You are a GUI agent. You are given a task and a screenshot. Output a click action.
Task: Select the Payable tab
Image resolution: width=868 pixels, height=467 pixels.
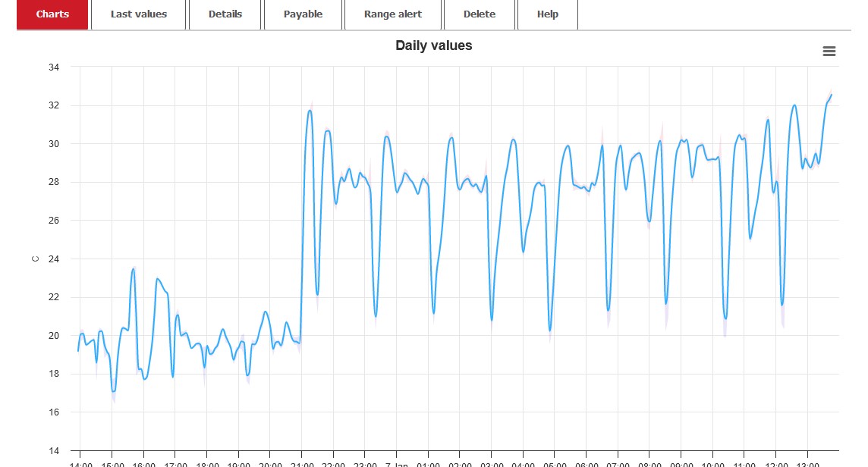[x=303, y=14]
